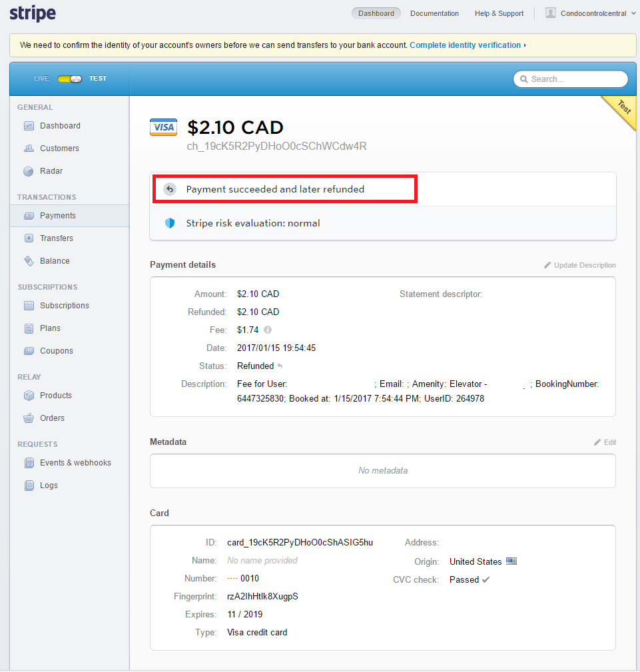
Task: Click the Condocontrolcentral account name
Action: (x=593, y=13)
